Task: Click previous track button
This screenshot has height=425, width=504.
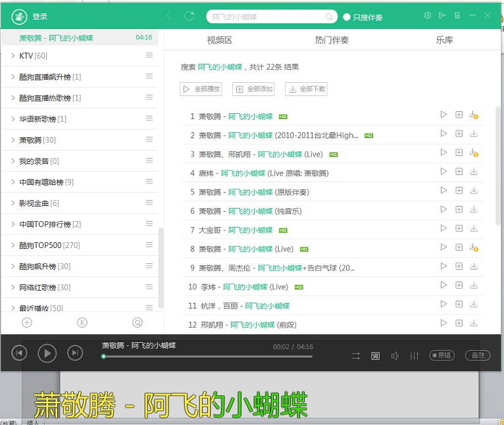Action: pyautogui.click(x=19, y=353)
